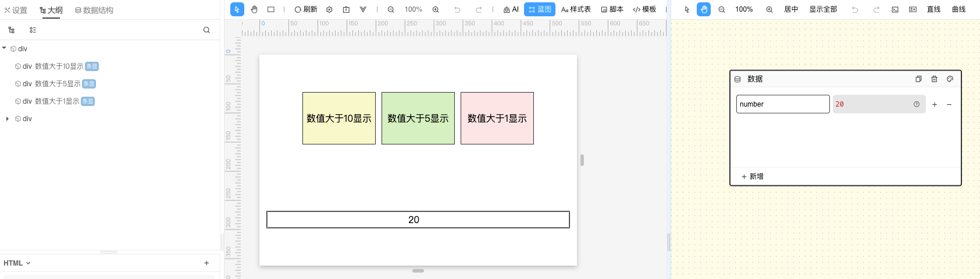This screenshot has height=279, width=980.
Task: Open the HTML dropdown
Action: [x=17, y=263]
